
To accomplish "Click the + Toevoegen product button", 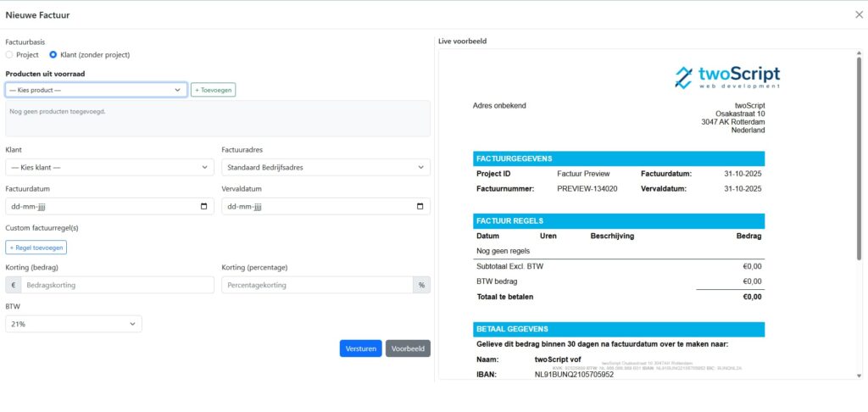I will coord(213,89).
